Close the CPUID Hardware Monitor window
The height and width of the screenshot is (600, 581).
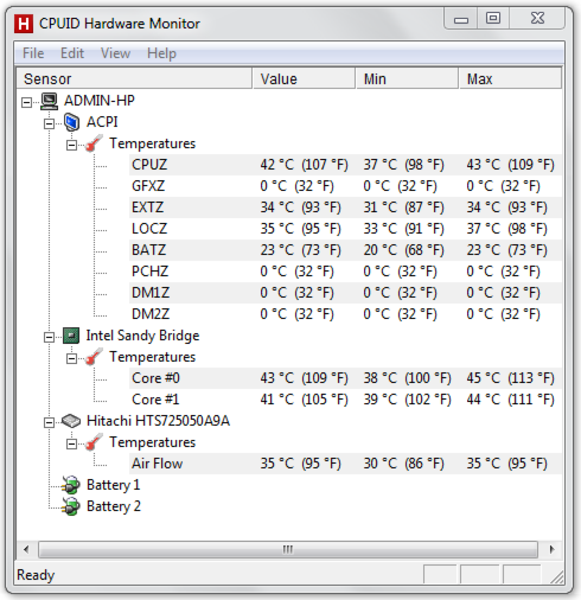coord(537,19)
